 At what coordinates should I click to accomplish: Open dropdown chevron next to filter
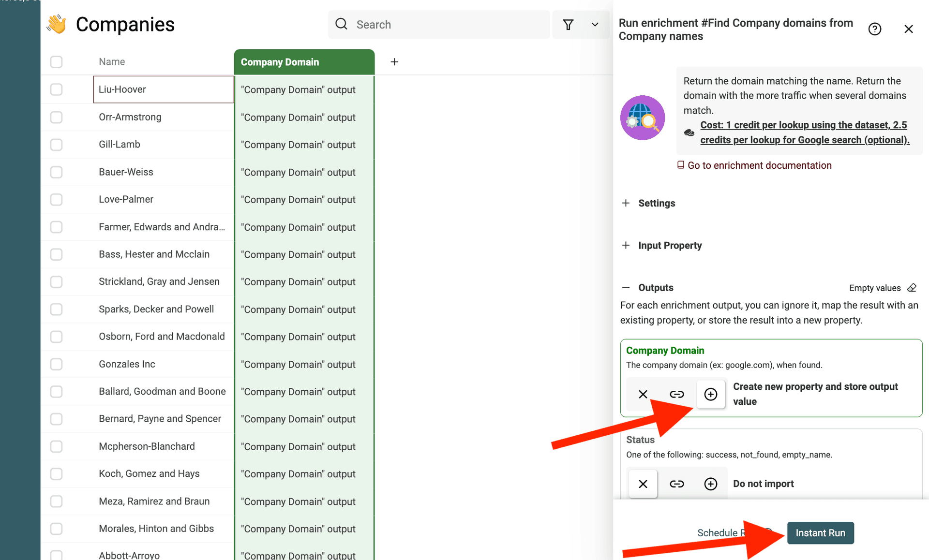(595, 25)
